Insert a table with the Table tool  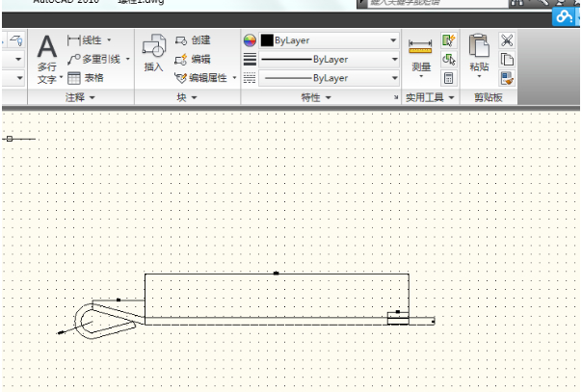87,77
